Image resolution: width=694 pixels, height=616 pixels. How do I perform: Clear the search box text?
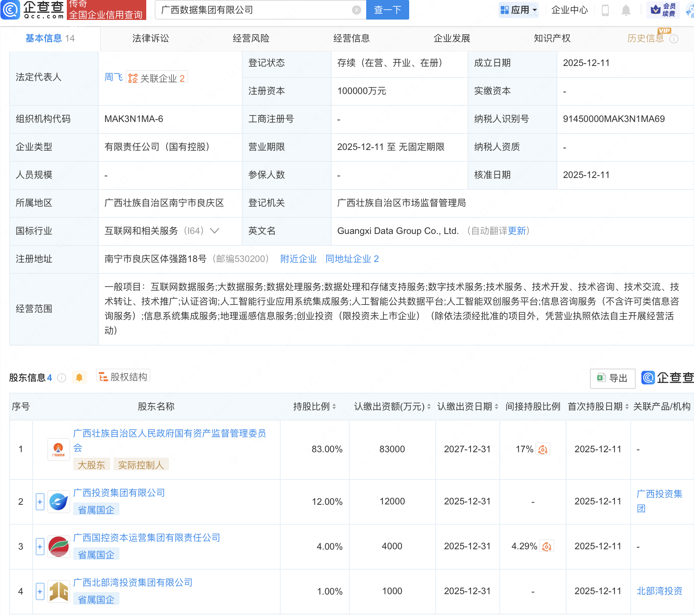(356, 10)
